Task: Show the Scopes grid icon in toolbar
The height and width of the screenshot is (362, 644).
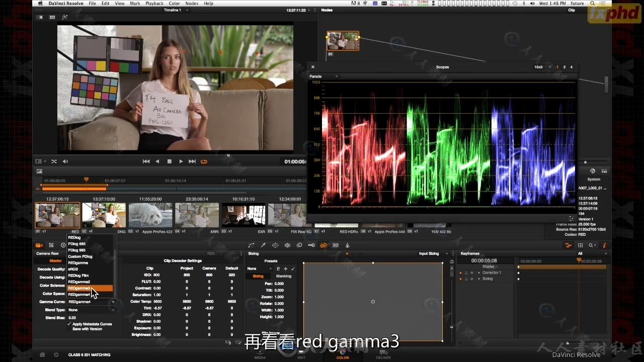Action: click(580, 245)
